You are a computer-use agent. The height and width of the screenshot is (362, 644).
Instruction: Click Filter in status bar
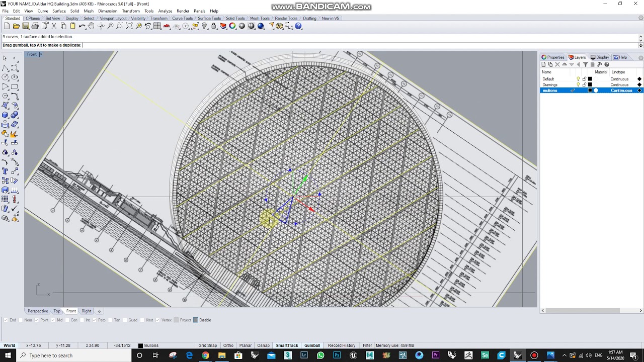coord(367,345)
